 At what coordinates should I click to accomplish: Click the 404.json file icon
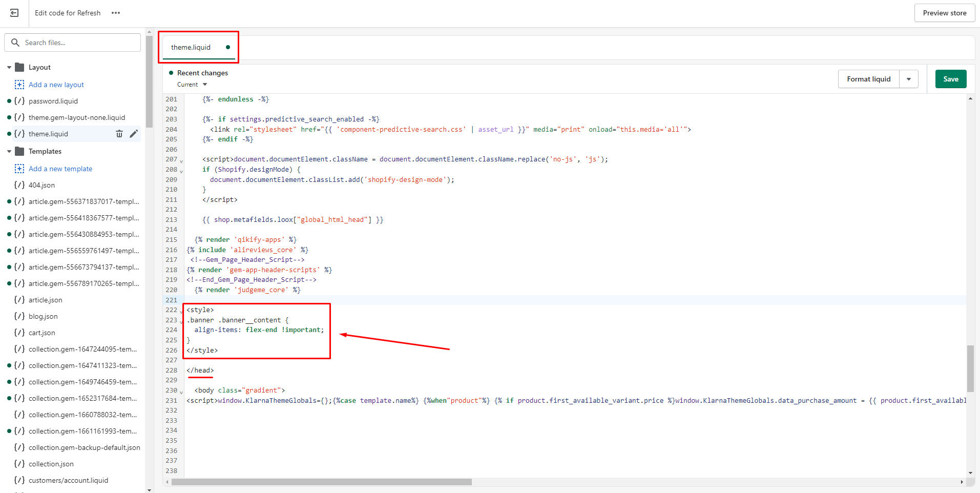tap(19, 185)
